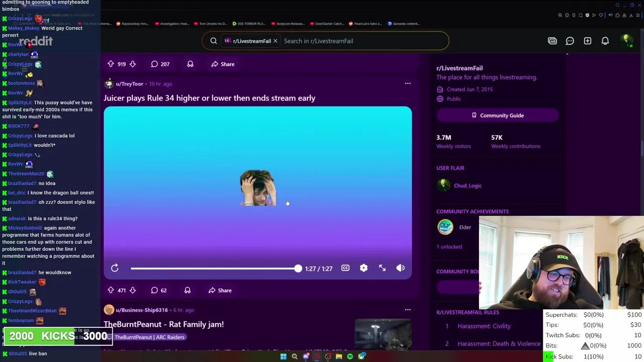Viewport: 644px width, 362px height.
Task: Open Windows taskbar search
Action: [x=295, y=356]
